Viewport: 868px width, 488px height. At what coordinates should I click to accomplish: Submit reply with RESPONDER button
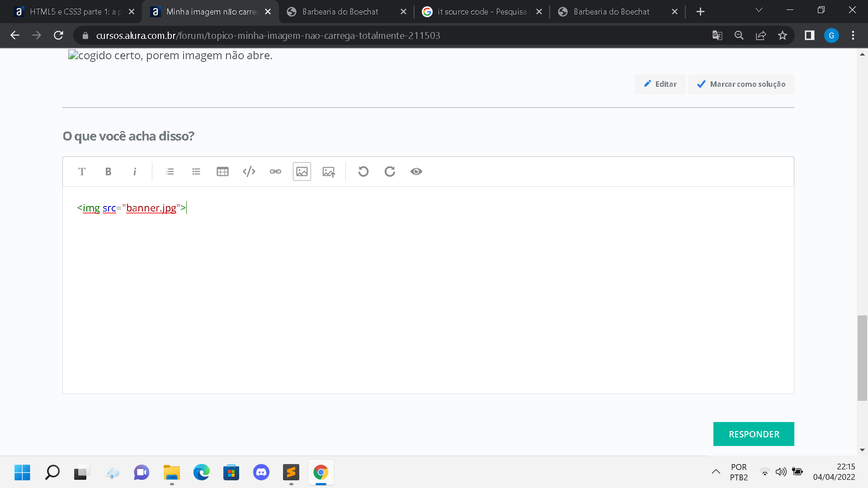[754, 434]
